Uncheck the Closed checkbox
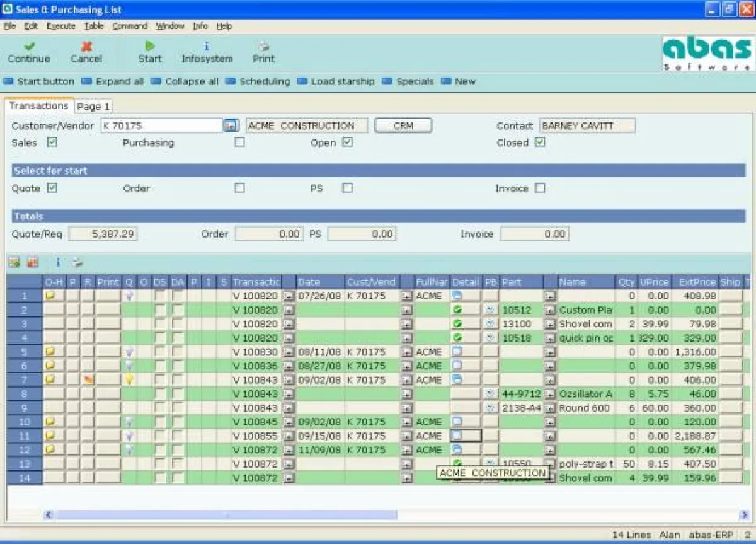This screenshot has width=756, height=544. 540,142
